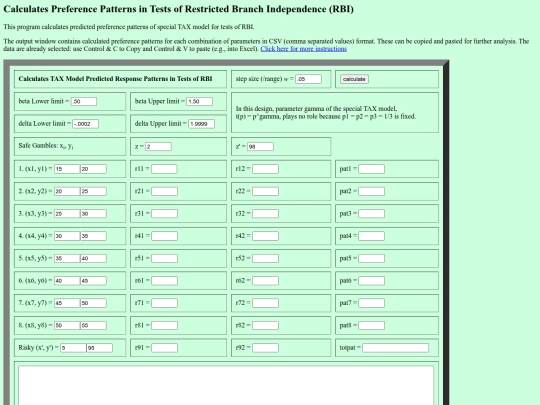Click the r42 output field
Viewport: 540px width, 405px height.
pos(265,236)
